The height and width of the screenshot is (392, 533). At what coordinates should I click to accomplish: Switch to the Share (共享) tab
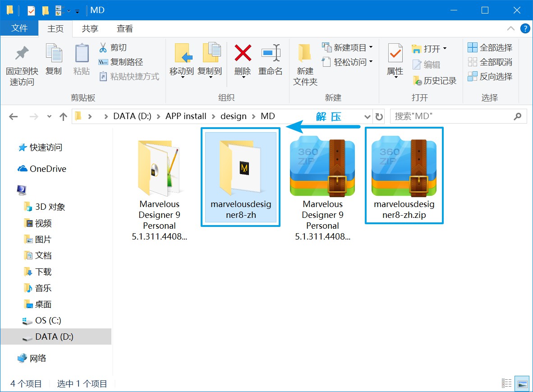(90, 28)
